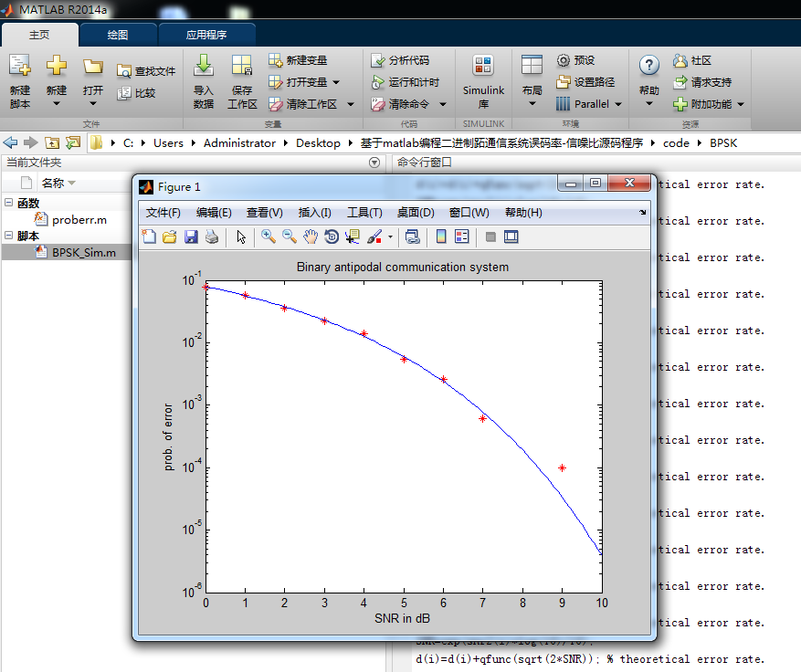Switch to the Home (主页) tab
Screen dimensions: 801x672
(39, 35)
